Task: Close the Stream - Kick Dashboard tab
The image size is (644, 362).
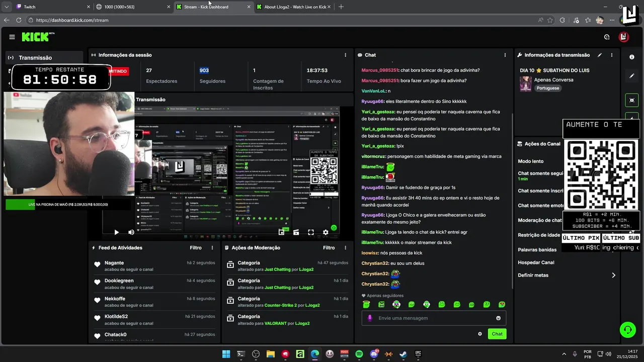Action: pos(249,7)
